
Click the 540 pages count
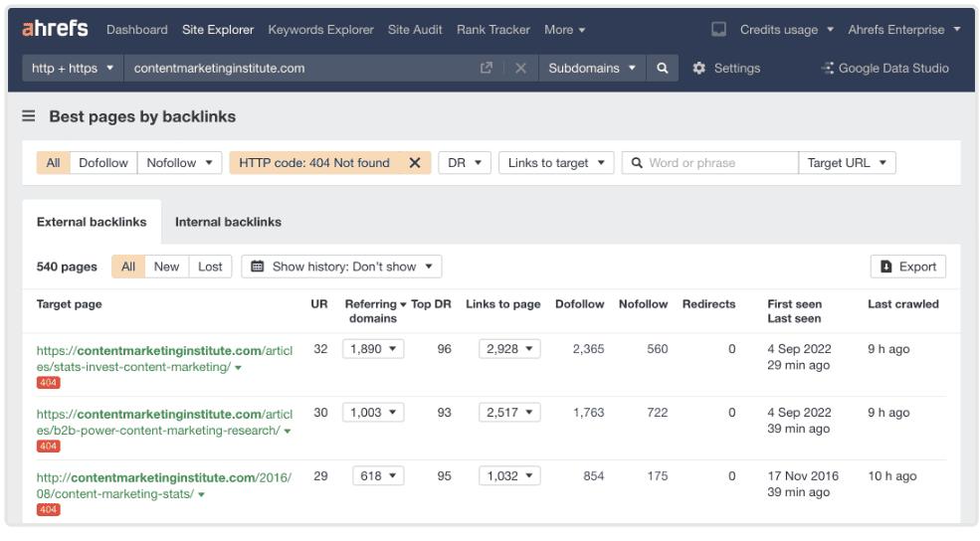pos(67,267)
